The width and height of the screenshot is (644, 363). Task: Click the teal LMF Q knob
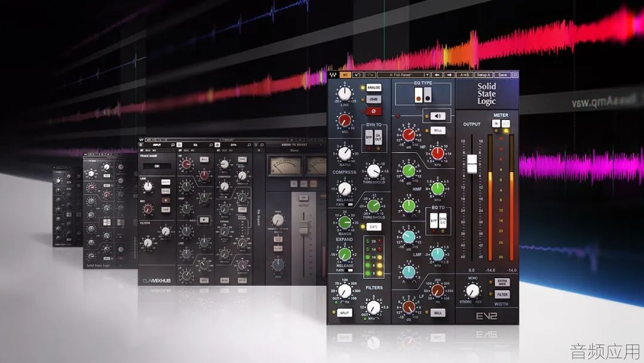tap(408, 271)
